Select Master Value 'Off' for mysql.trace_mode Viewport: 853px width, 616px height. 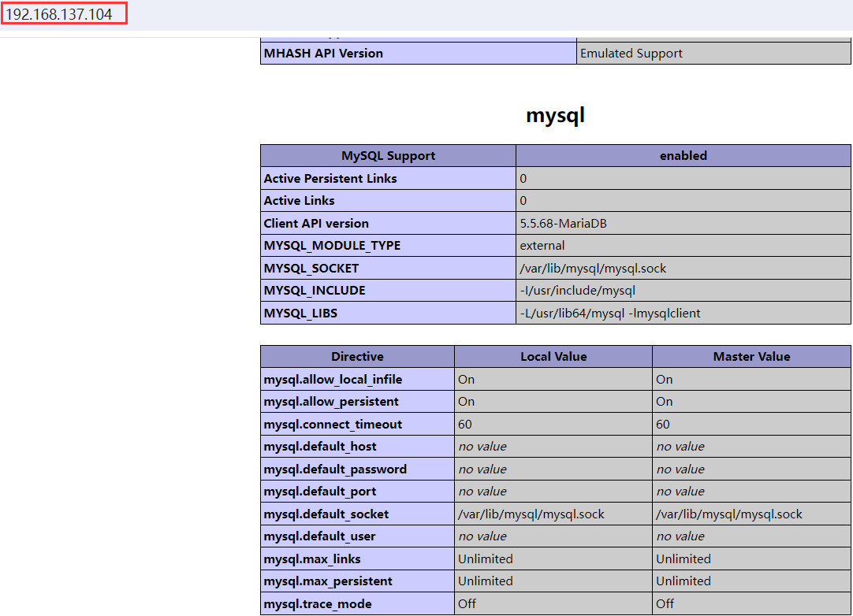752,604
